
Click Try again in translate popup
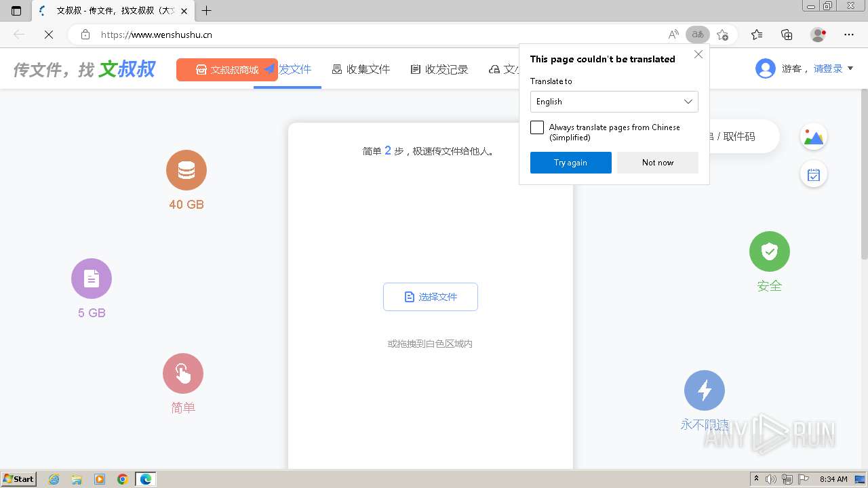571,163
